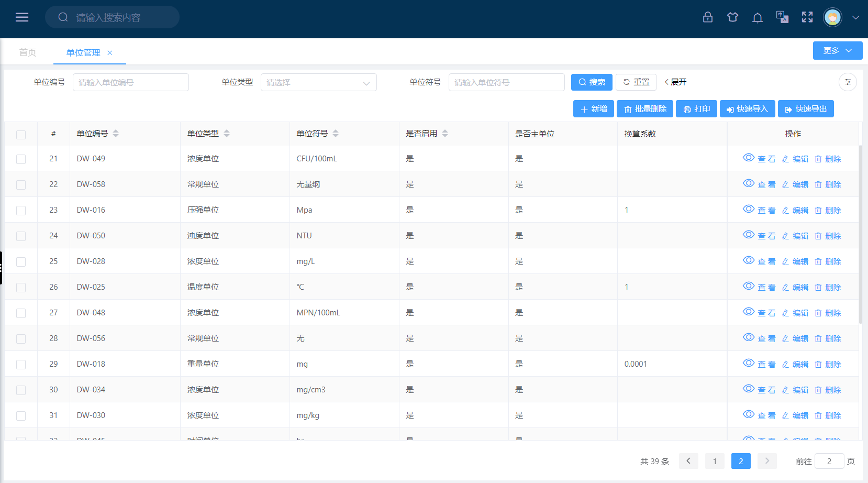Click the 搜索 button
868x483 pixels.
tap(592, 82)
